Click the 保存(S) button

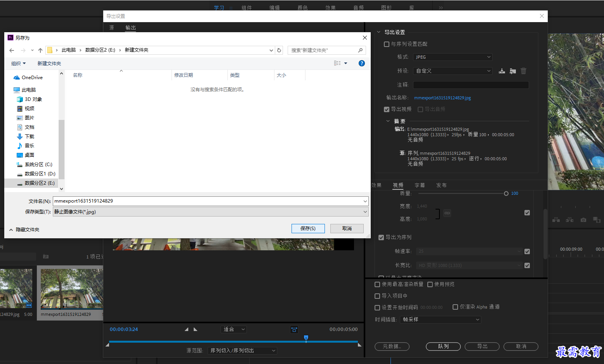(x=308, y=229)
